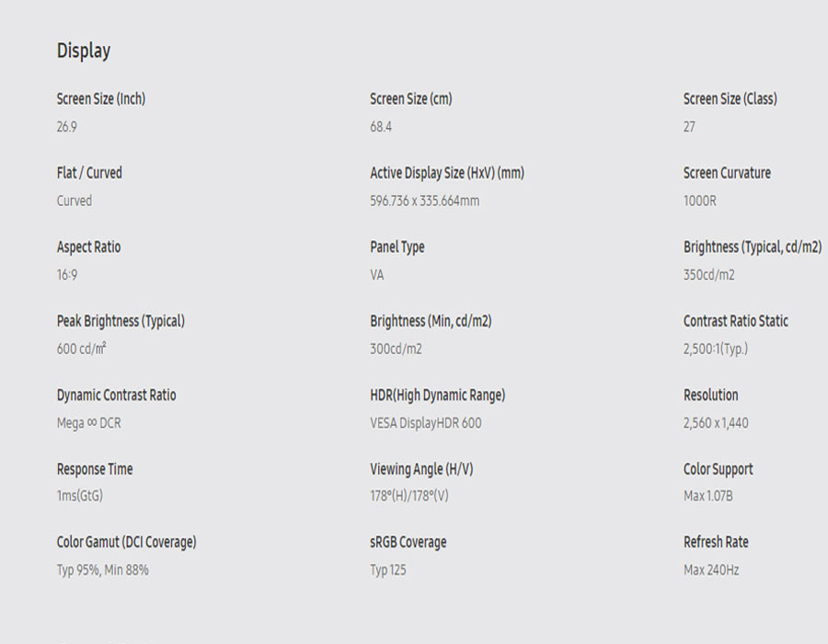Click the Flat / Curved label

tap(89, 172)
